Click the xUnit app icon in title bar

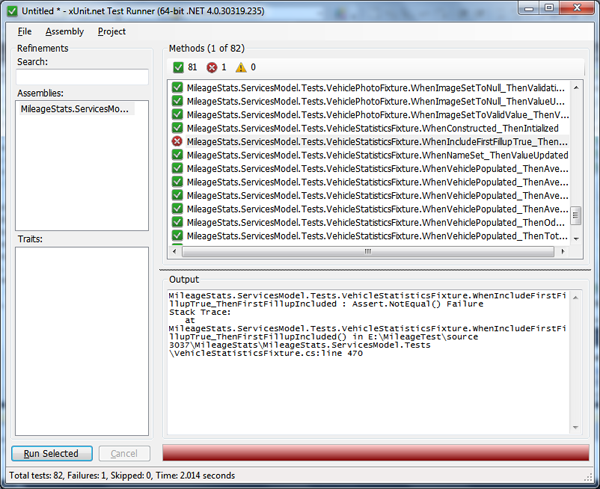[11, 9]
